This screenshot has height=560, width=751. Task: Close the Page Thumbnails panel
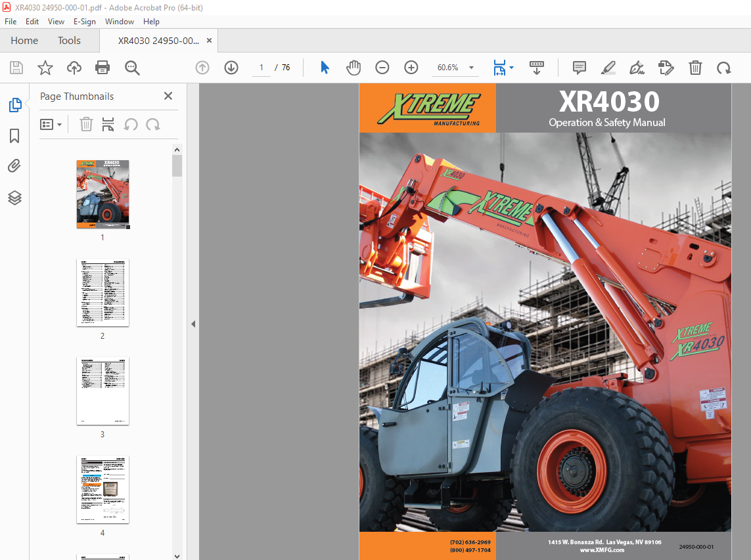point(168,96)
